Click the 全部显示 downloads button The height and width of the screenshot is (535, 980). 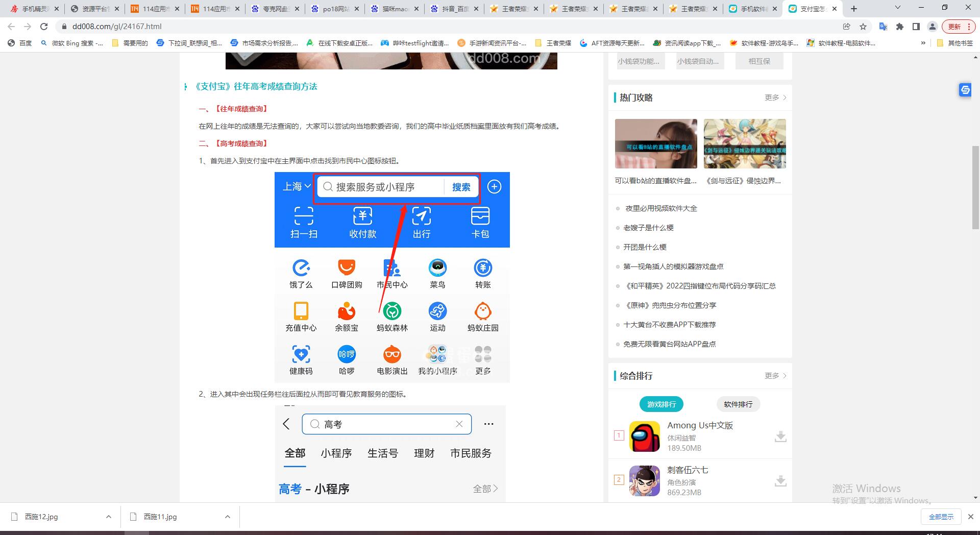(941, 517)
